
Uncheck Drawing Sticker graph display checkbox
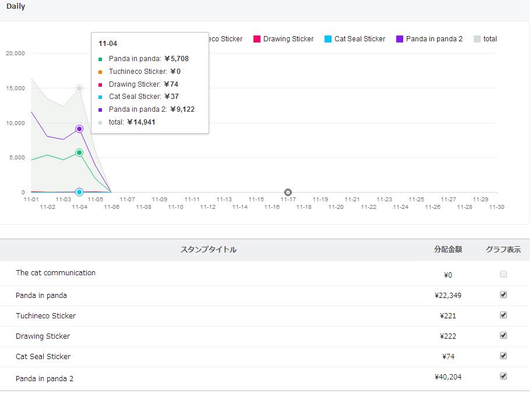(x=503, y=335)
